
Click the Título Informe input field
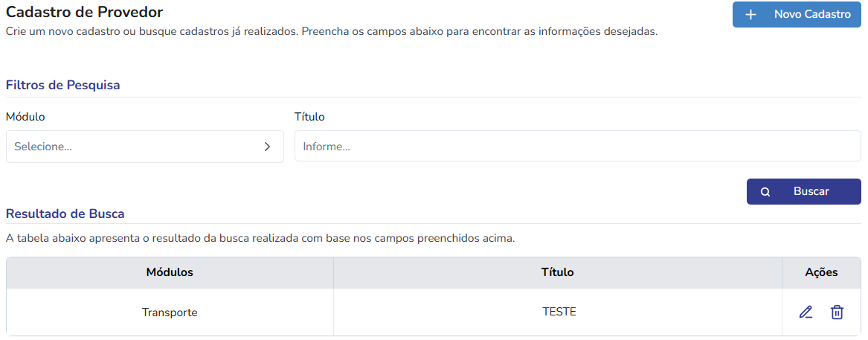click(x=577, y=147)
